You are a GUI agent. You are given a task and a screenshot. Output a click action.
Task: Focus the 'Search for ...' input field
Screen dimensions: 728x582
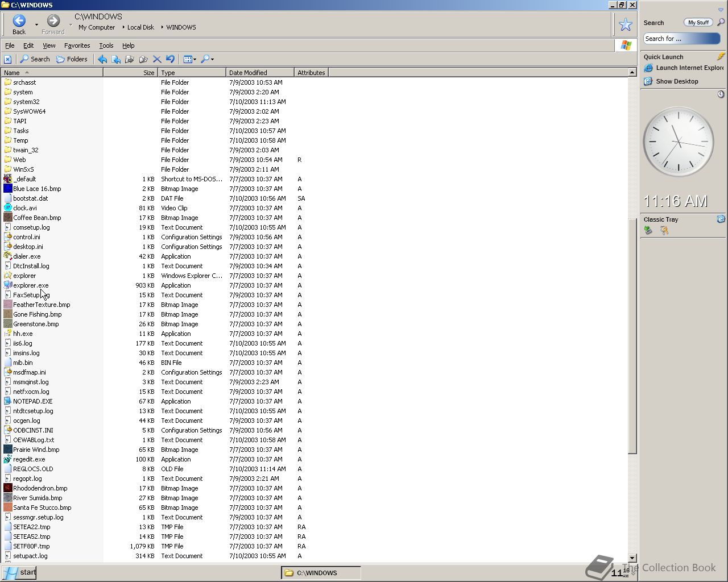tap(682, 39)
